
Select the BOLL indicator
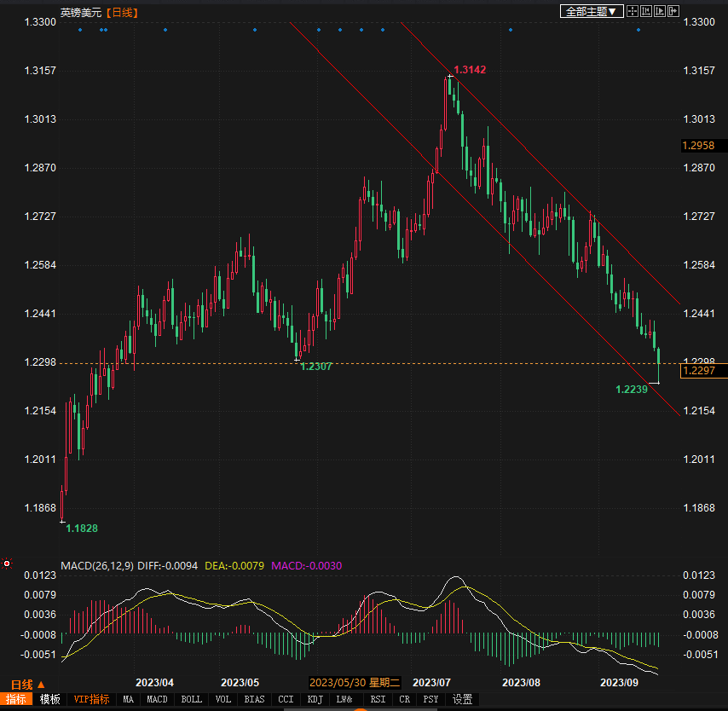tap(191, 699)
